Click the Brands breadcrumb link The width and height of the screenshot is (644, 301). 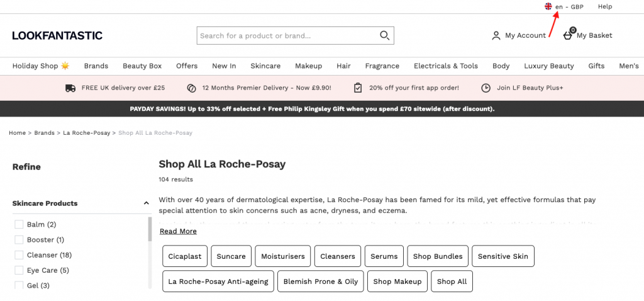(x=44, y=133)
